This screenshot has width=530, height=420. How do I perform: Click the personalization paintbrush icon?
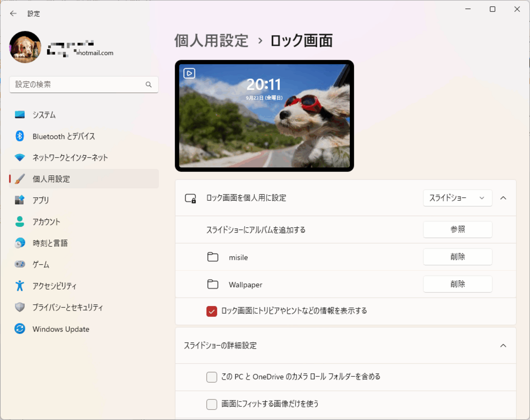(x=20, y=179)
